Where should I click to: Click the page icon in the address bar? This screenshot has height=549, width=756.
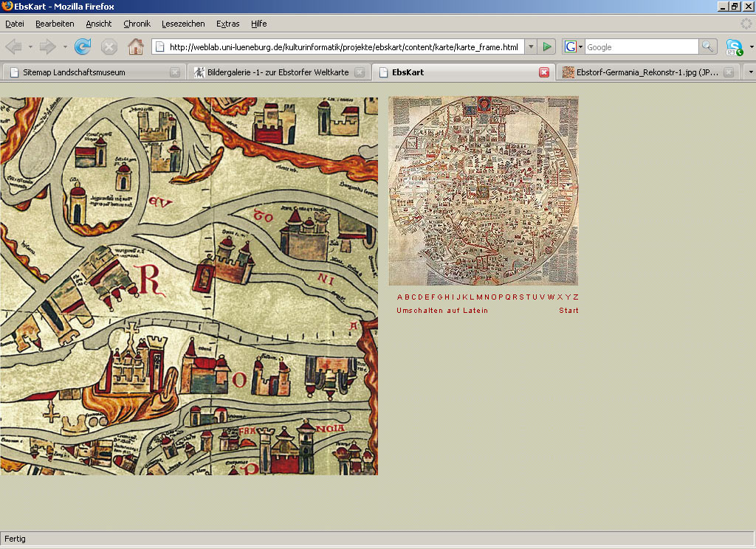pyautogui.click(x=160, y=46)
